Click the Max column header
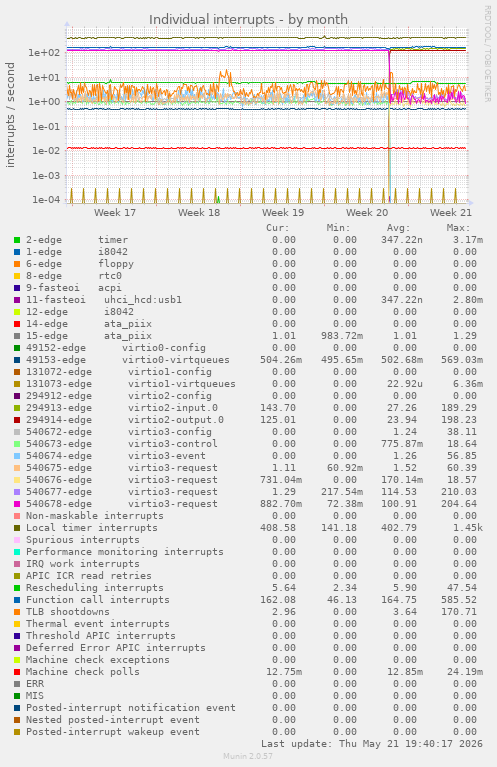 pos(458,228)
